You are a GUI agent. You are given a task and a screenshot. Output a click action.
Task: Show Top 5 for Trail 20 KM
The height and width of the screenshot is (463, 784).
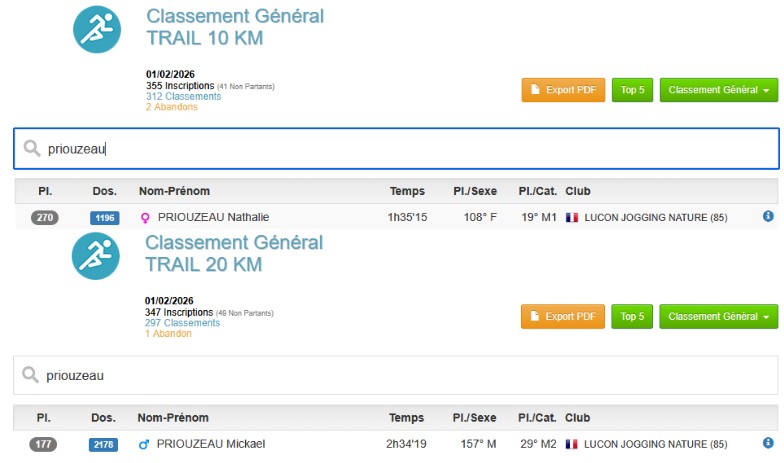pyautogui.click(x=632, y=317)
